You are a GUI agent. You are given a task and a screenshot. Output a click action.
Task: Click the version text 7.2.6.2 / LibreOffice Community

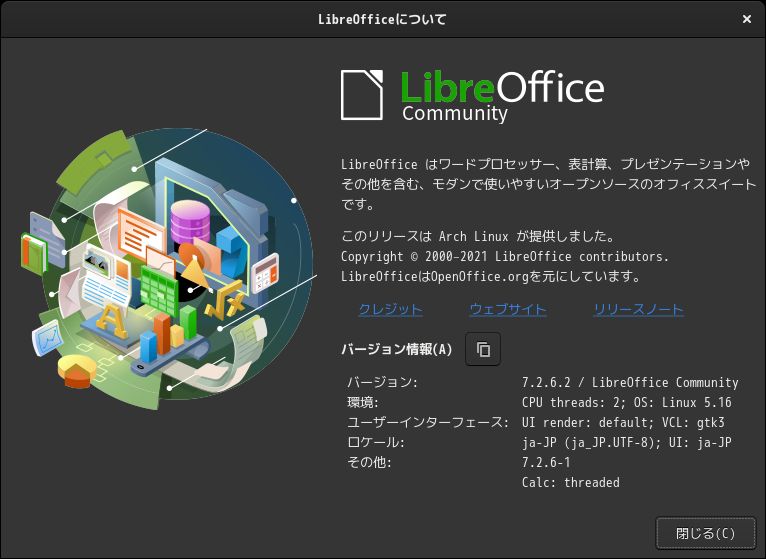[630, 382]
